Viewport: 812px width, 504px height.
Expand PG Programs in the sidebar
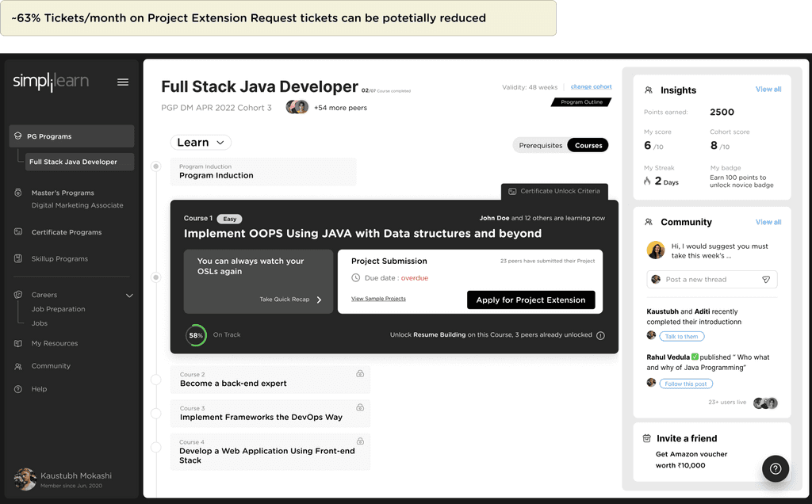tap(71, 136)
